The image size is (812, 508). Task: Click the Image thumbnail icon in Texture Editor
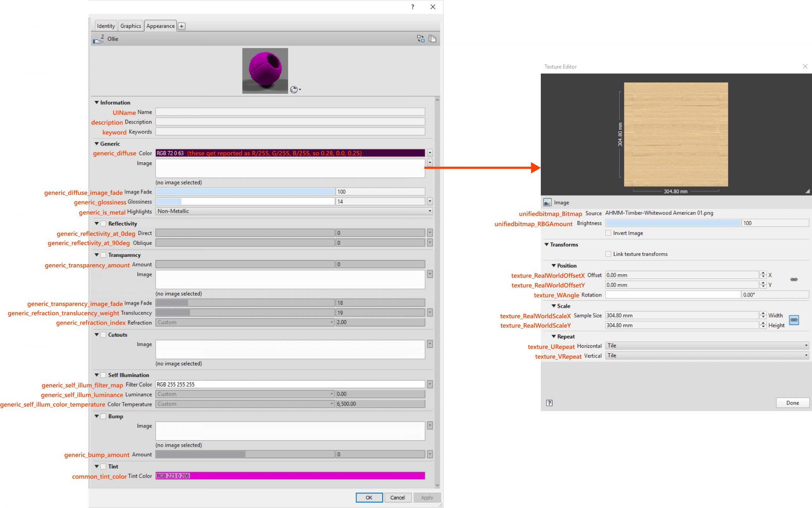tap(548, 202)
